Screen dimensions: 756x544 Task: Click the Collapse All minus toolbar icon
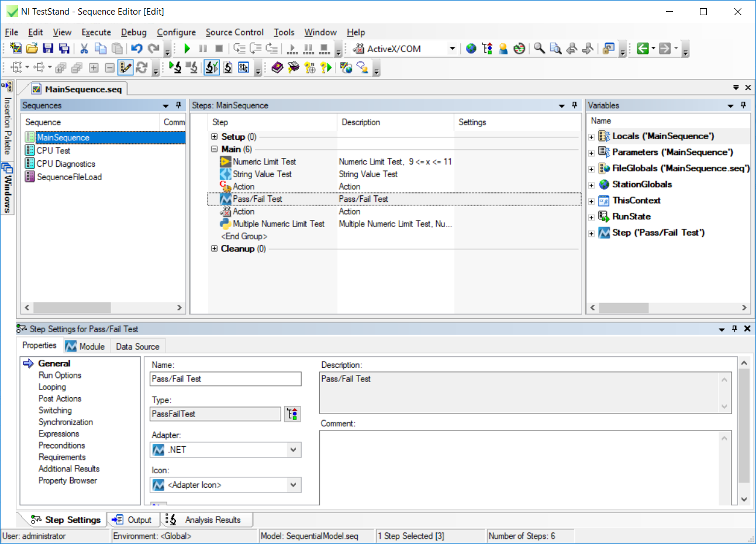tap(109, 68)
